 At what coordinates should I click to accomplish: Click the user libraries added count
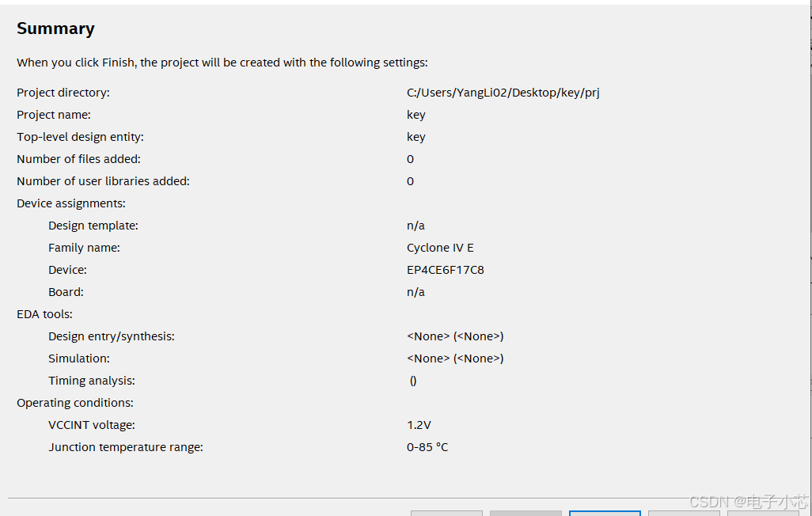(x=411, y=181)
